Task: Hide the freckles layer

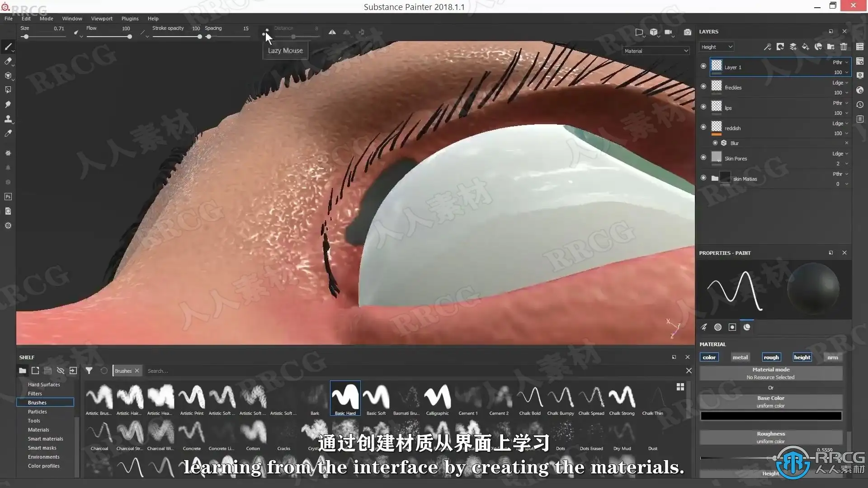Action: click(x=703, y=87)
